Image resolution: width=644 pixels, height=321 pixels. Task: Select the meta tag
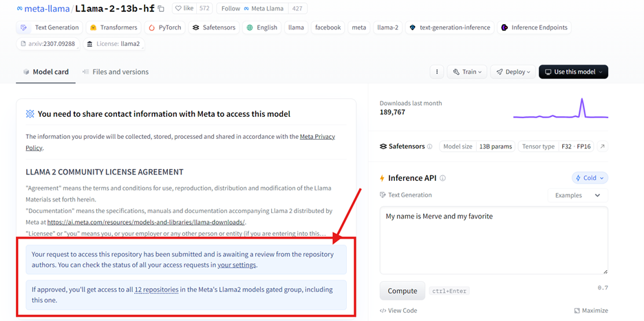(x=359, y=27)
